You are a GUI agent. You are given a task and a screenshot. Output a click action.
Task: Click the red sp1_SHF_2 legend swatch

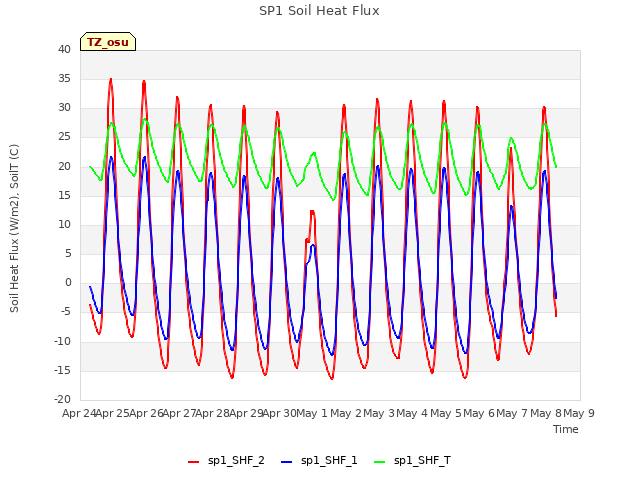coord(193,462)
